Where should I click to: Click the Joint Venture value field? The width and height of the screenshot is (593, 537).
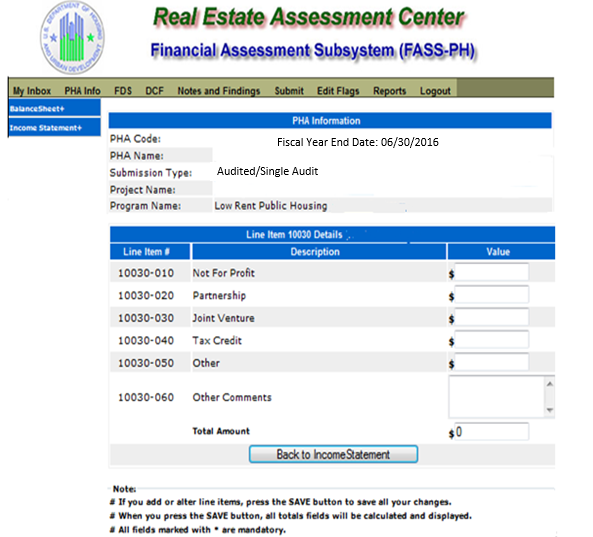pos(491,317)
